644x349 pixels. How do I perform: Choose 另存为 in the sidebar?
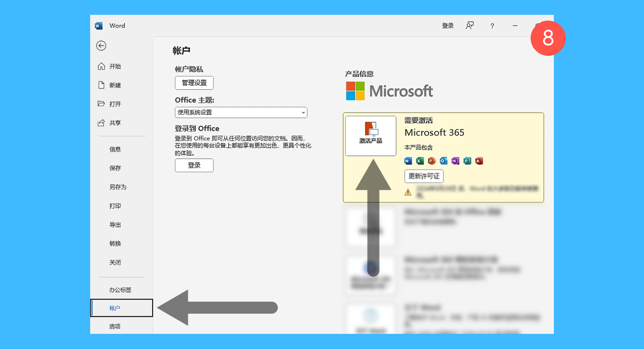pos(118,187)
